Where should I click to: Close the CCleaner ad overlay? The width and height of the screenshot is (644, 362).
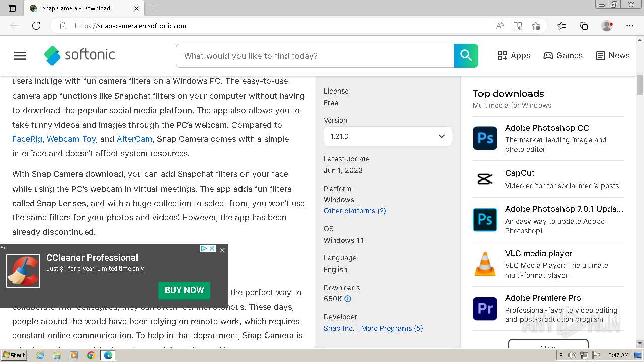coord(222,250)
